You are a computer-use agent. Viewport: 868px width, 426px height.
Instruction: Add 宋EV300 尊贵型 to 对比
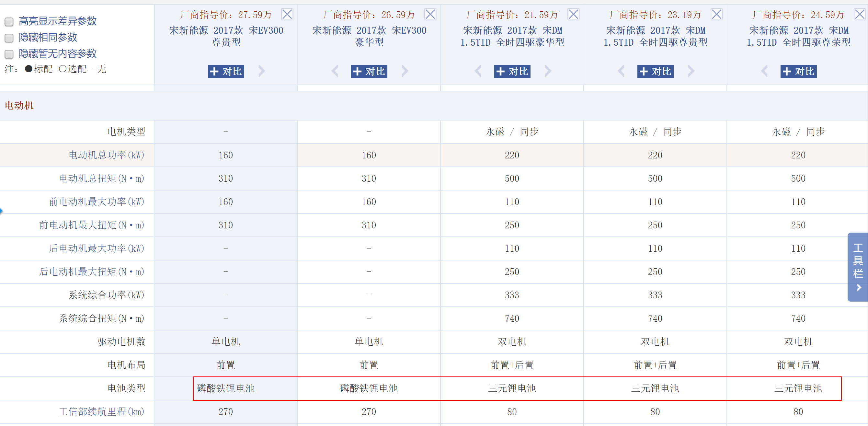click(x=226, y=72)
